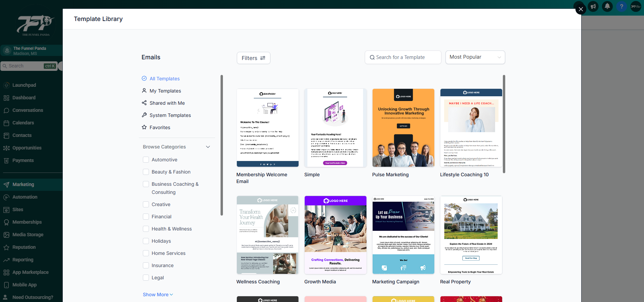The image size is (644, 302).
Task: Tick the Health & Wellness checkbox
Action: coord(146,229)
